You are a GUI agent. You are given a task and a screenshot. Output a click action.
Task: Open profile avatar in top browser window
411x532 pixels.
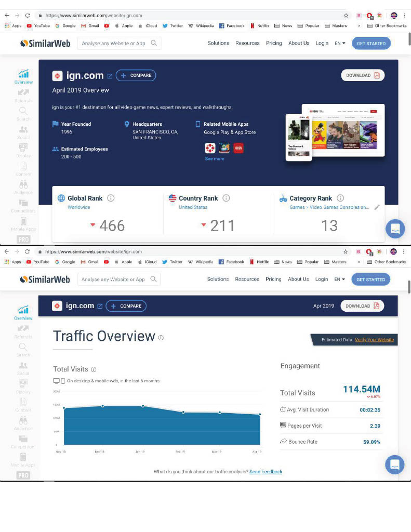click(x=394, y=15)
